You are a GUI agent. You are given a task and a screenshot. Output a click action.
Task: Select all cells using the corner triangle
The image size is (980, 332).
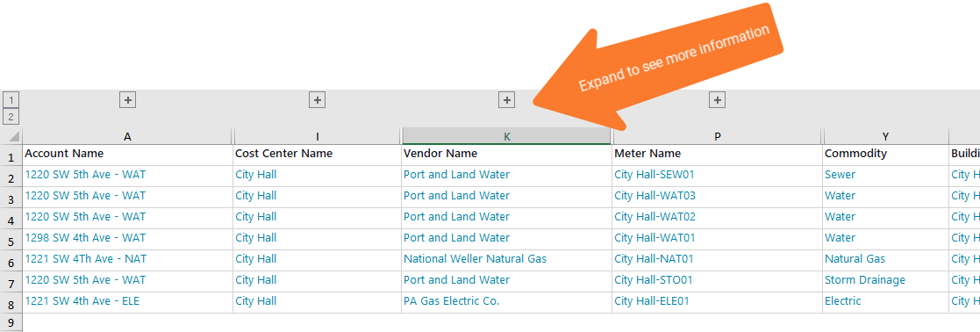point(11,135)
